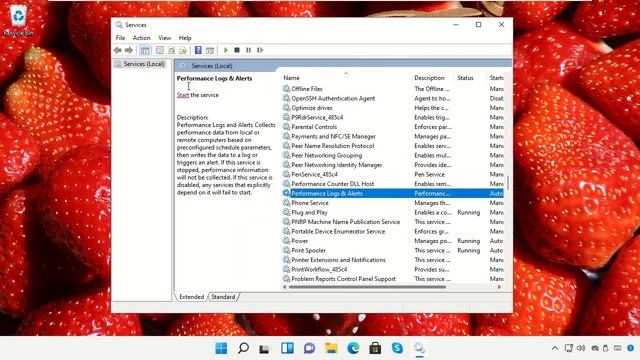Open Chat icon on the taskbar
640x360 pixels.
[x=309, y=348]
